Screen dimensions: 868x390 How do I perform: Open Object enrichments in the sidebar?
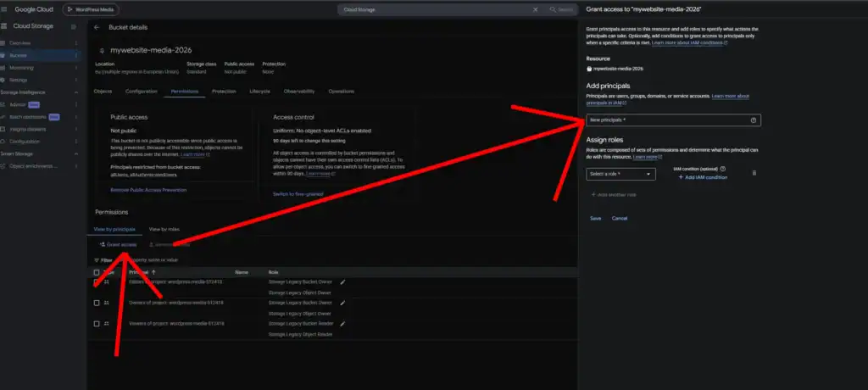(x=33, y=165)
